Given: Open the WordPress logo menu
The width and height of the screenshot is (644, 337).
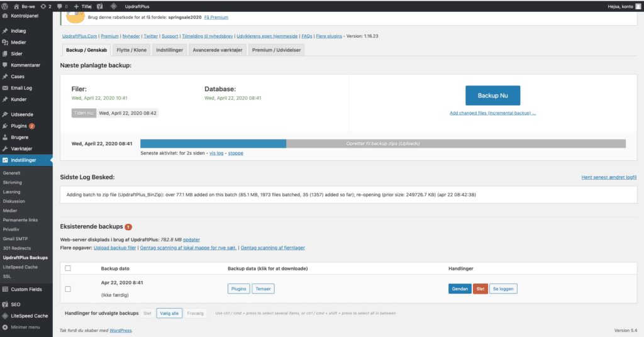Looking at the screenshot, I should 5,6.
